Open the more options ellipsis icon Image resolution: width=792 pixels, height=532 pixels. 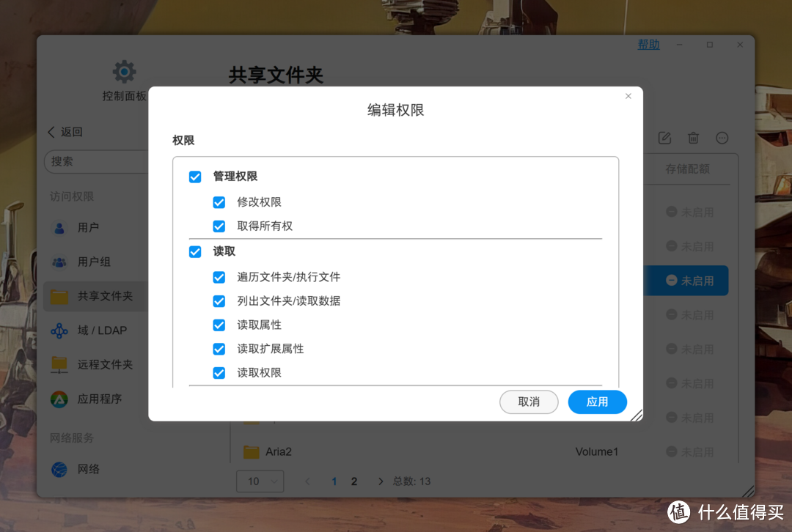pos(722,138)
